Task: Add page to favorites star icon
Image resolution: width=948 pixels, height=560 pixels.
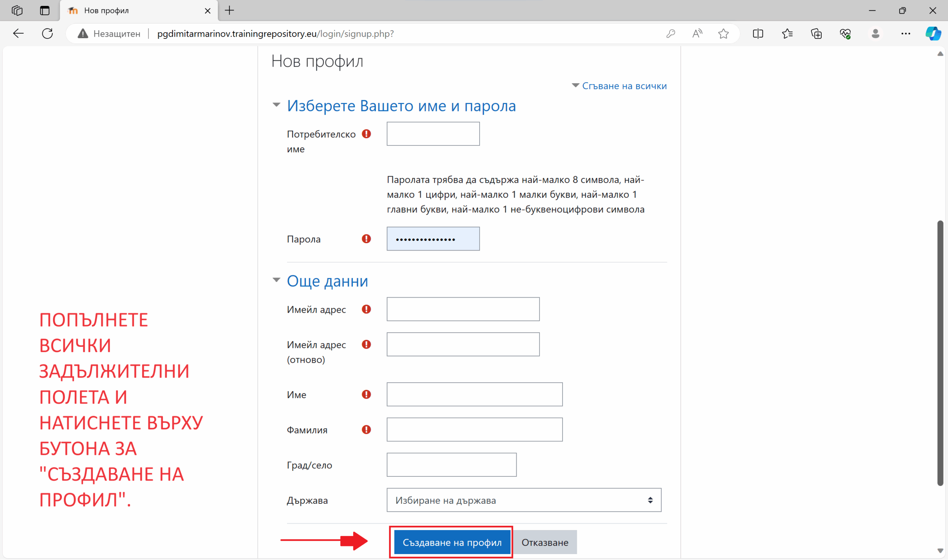Action: (x=723, y=34)
